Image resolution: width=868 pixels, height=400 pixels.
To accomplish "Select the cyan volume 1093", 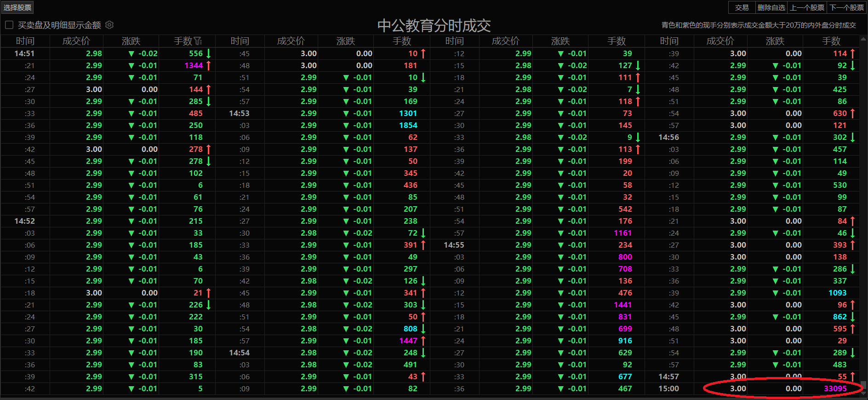I will coord(837,293).
